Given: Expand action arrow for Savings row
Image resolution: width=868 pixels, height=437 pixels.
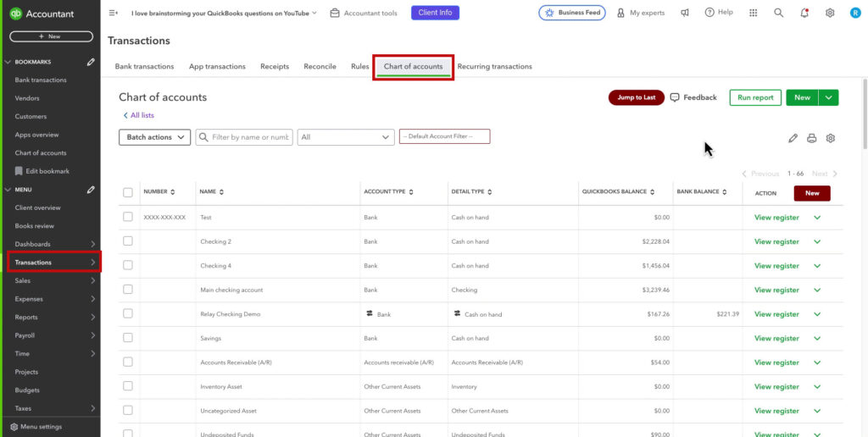Looking at the screenshot, I should tap(817, 338).
